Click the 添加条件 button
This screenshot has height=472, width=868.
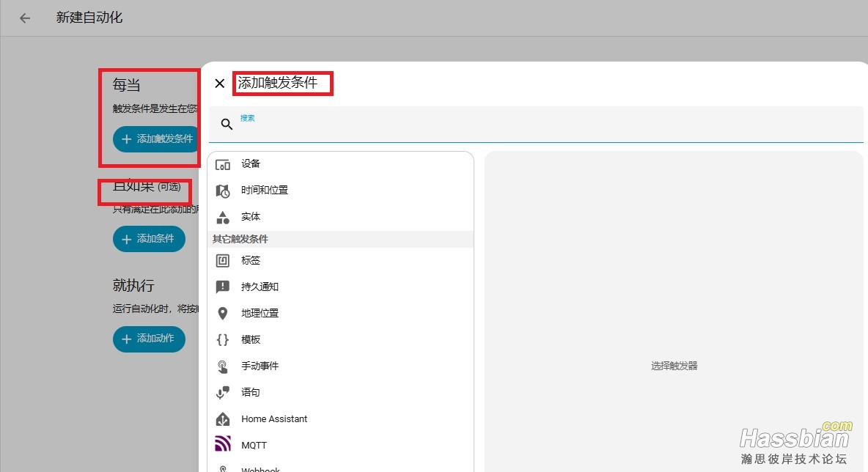[149, 239]
